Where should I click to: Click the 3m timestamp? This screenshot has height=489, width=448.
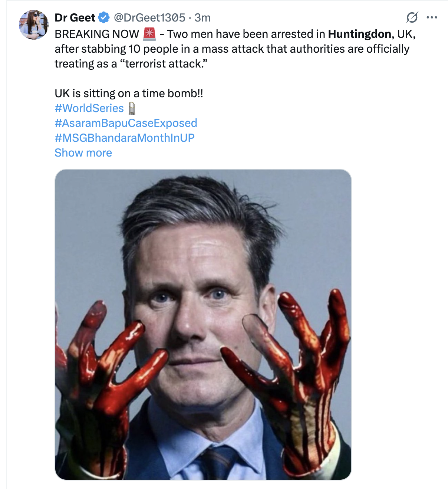[x=203, y=17]
